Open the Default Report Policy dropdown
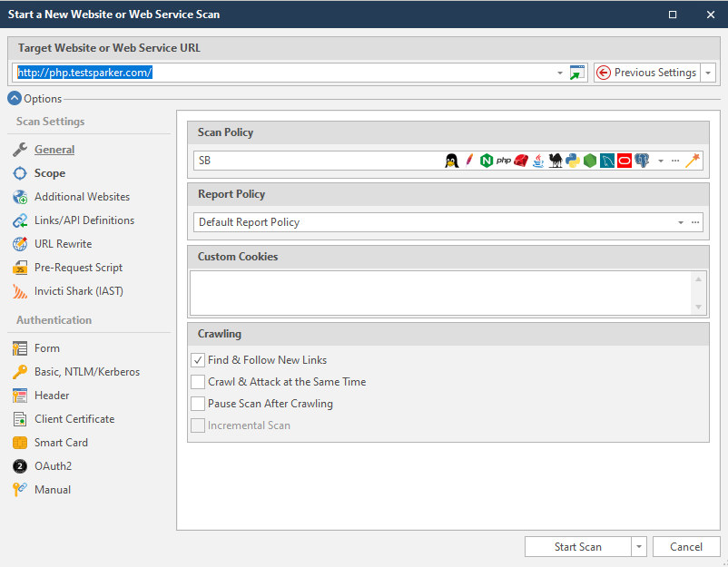The height and width of the screenshot is (567, 728). pos(681,221)
